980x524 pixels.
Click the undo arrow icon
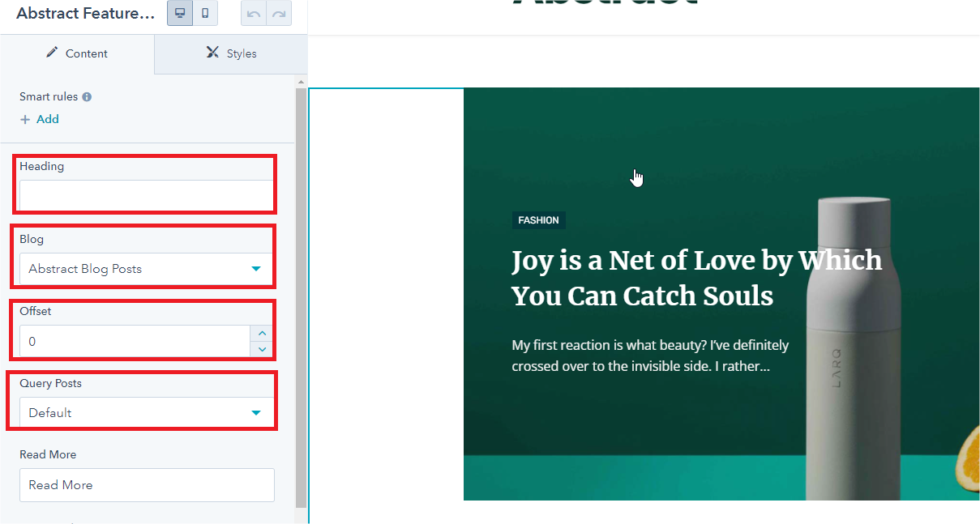pyautogui.click(x=254, y=13)
